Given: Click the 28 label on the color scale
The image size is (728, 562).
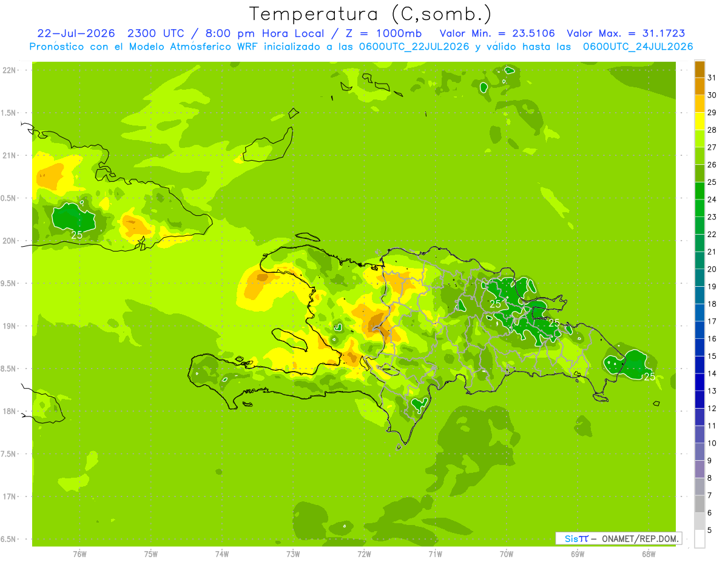Looking at the screenshot, I should tap(712, 130).
